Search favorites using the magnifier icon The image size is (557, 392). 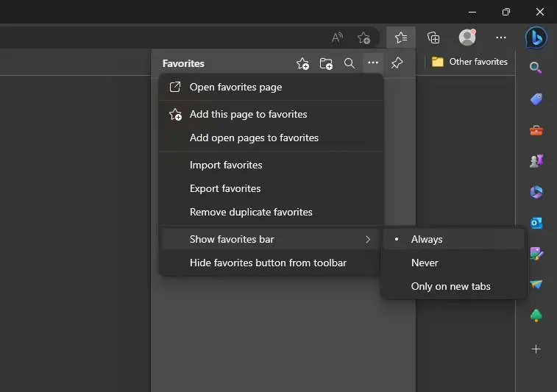350,63
